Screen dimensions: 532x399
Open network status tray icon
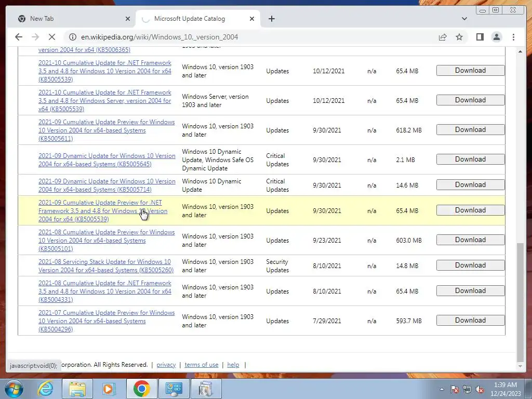(x=467, y=389)
